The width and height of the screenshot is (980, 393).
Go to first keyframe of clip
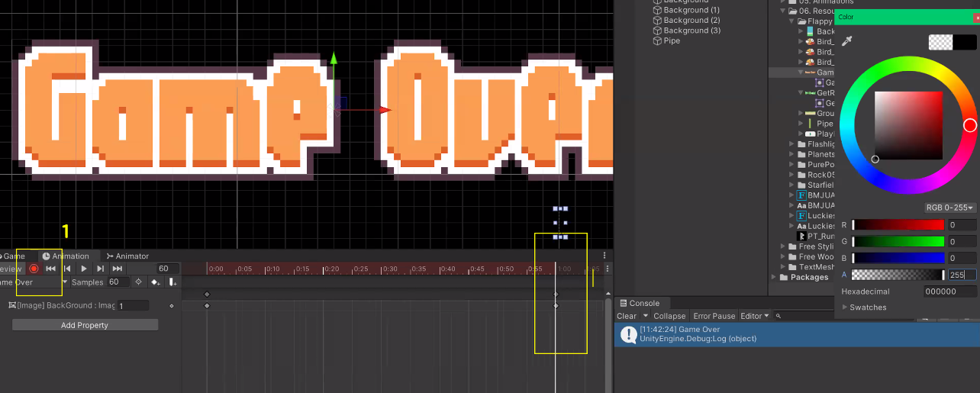pos(50,269)
